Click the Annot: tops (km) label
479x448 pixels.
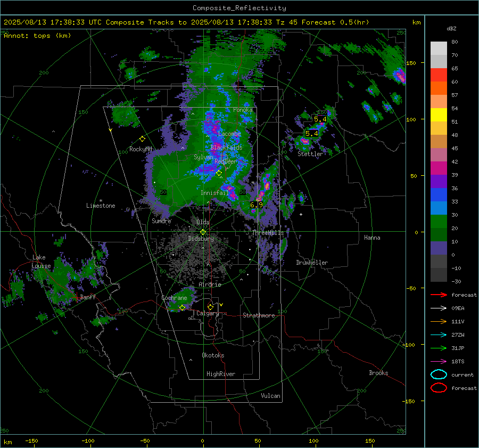coord(37,36)
